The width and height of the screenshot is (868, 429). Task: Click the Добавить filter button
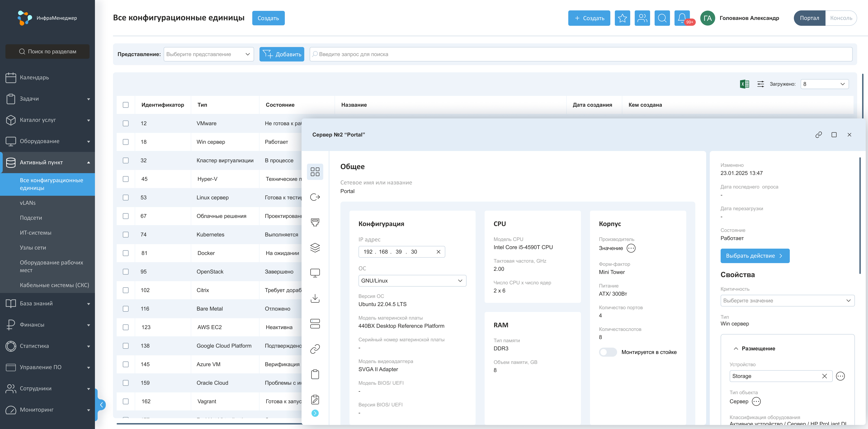[282, 54]
